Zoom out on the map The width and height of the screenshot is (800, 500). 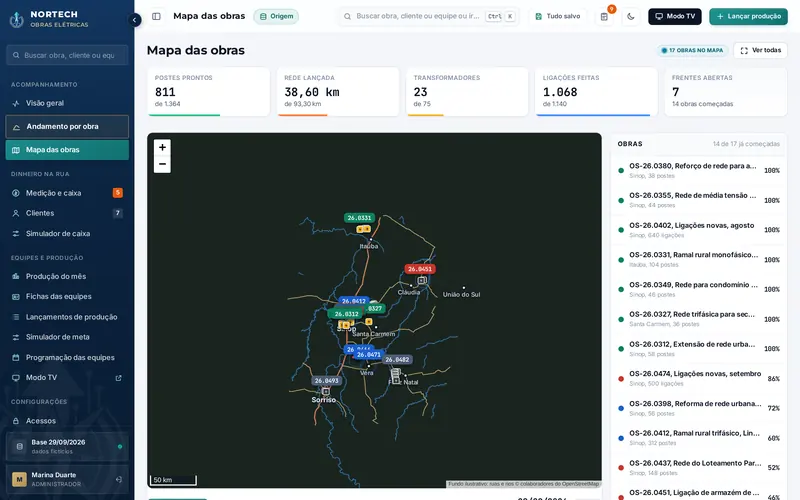pos(162,164)
